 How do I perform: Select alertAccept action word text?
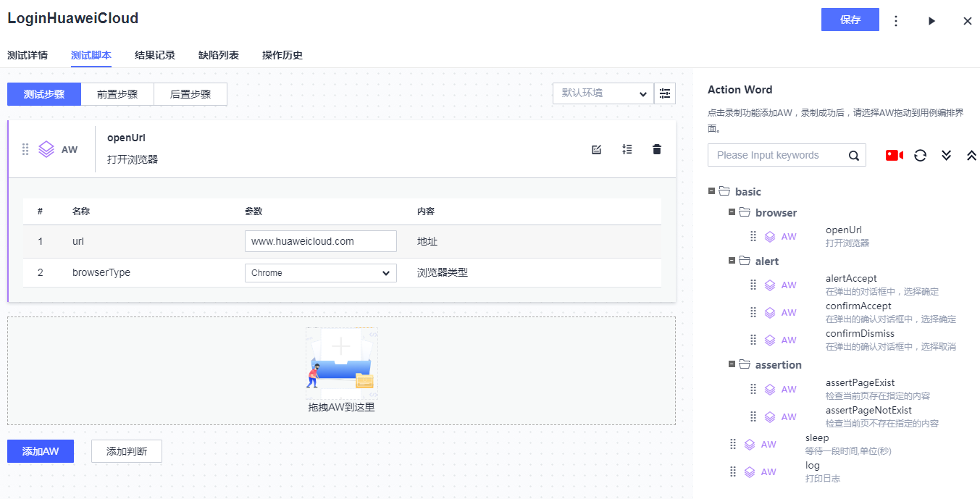coord(851,278)
